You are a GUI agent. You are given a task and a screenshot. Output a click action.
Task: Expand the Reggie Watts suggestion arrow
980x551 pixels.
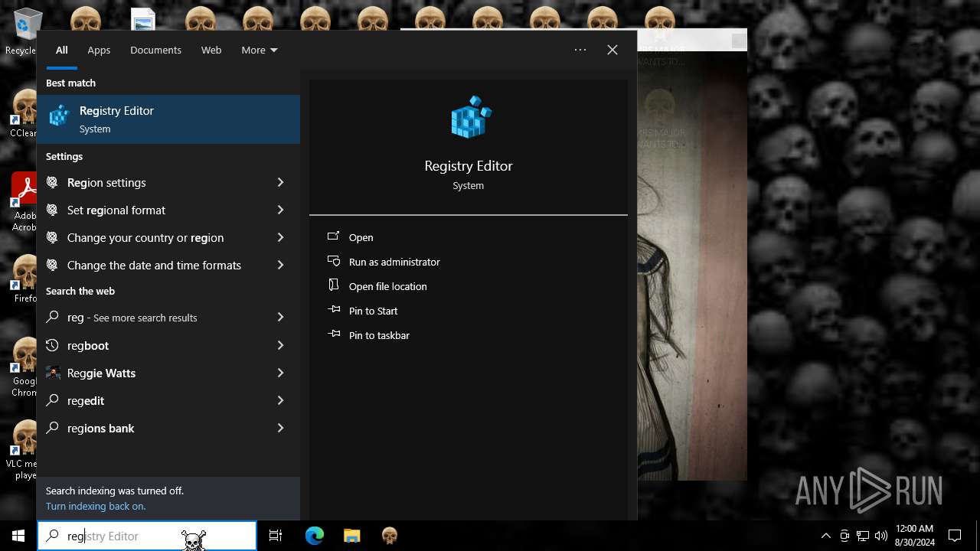pos(280,373)
